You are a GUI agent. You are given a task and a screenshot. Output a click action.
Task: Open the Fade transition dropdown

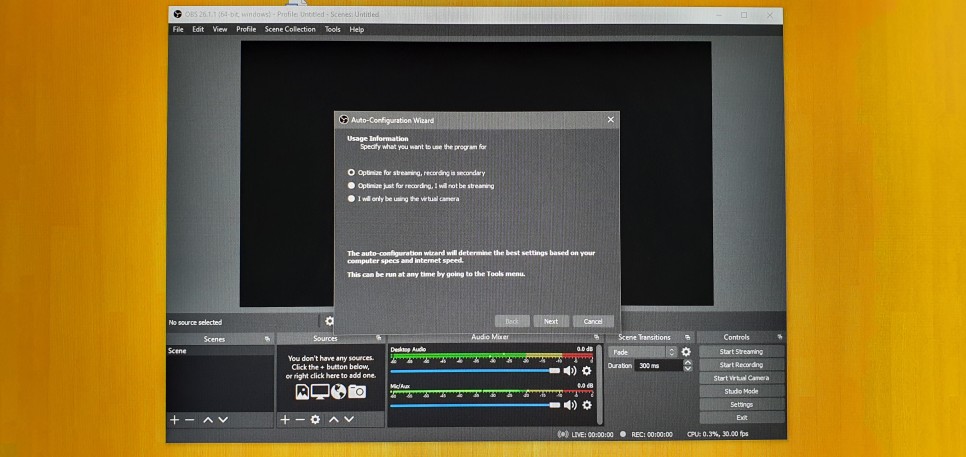[x=643, y=352]
